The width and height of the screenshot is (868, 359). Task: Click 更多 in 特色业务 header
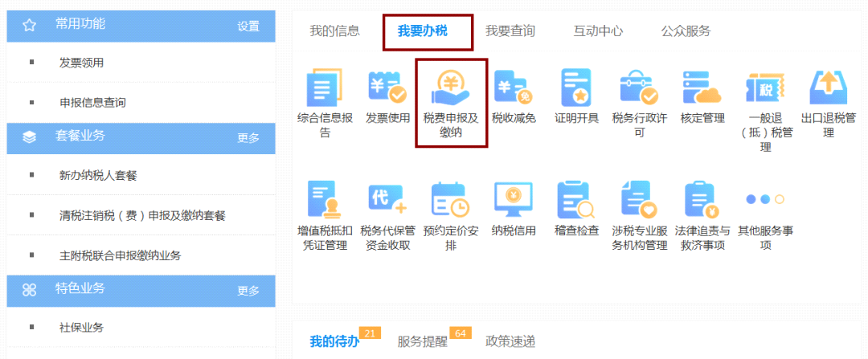pos(248,291)
